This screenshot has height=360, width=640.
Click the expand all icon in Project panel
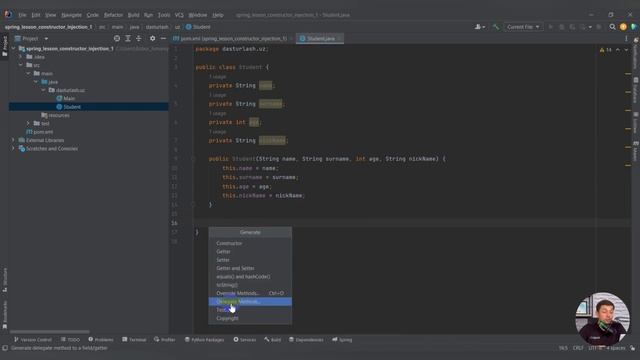tap(128, 38)
